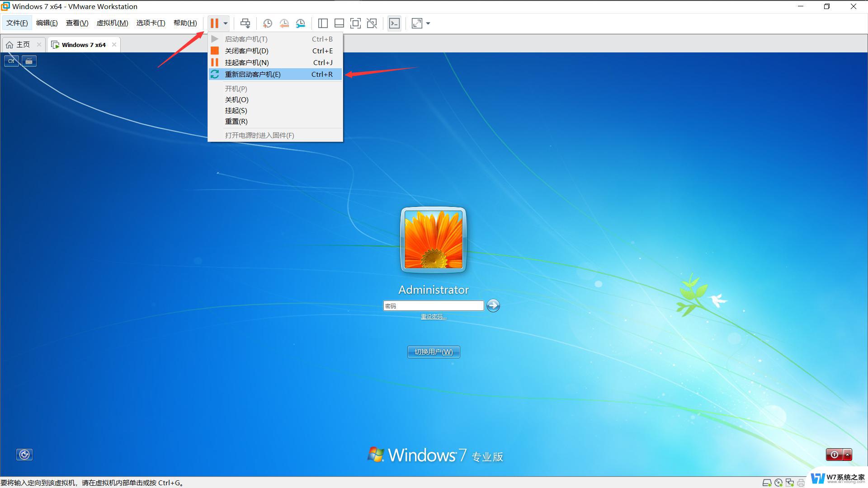
Task: Close the Windows 7 x64 tab
Action: point(114,44)
